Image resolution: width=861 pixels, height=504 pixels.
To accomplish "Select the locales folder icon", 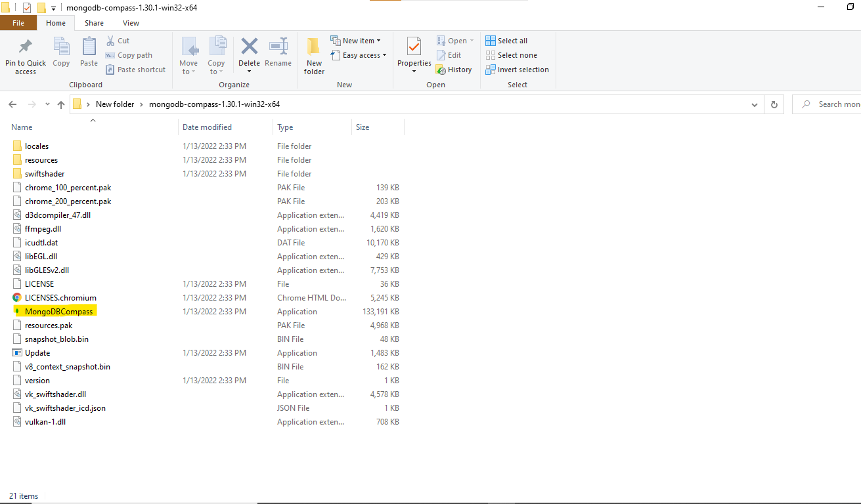I will pos(17,146).
